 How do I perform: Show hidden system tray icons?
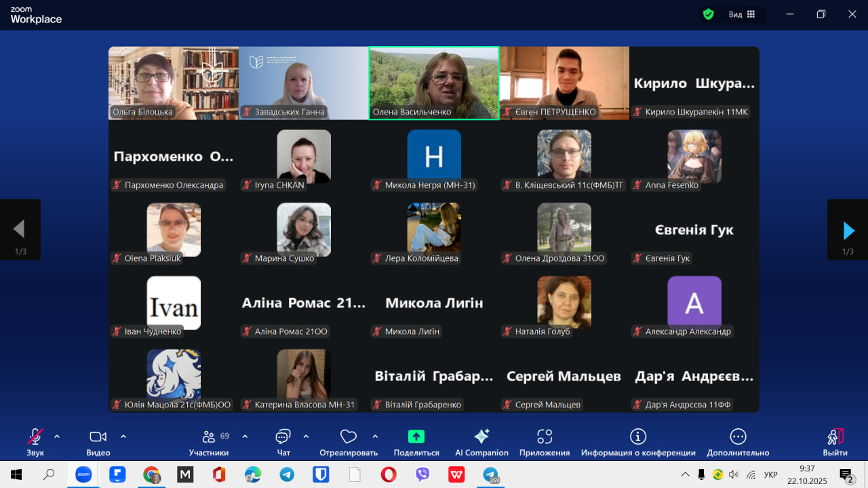coord(686,474)
